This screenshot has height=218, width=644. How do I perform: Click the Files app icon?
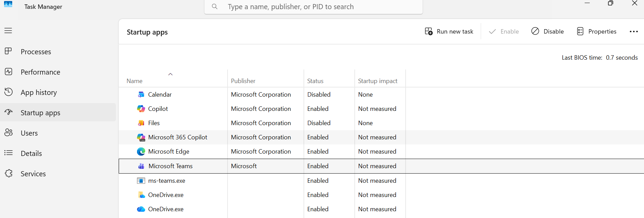[141, 123]
